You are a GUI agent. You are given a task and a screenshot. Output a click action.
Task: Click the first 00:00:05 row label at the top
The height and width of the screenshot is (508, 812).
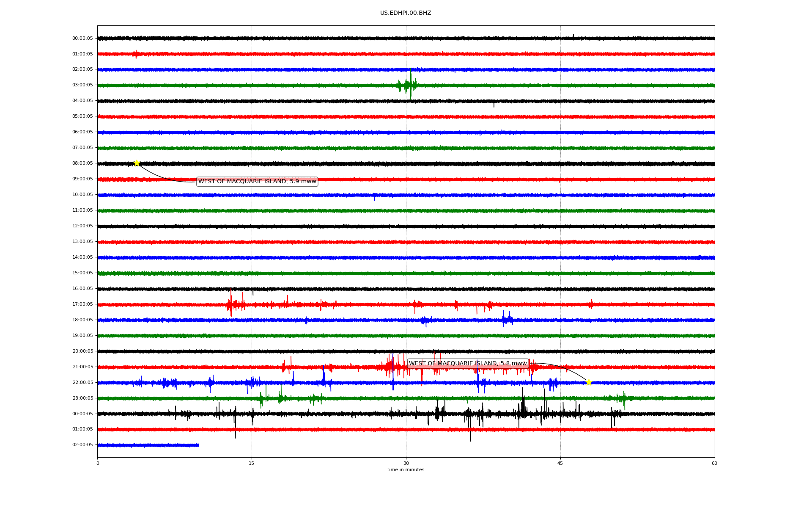pos(82,39)
